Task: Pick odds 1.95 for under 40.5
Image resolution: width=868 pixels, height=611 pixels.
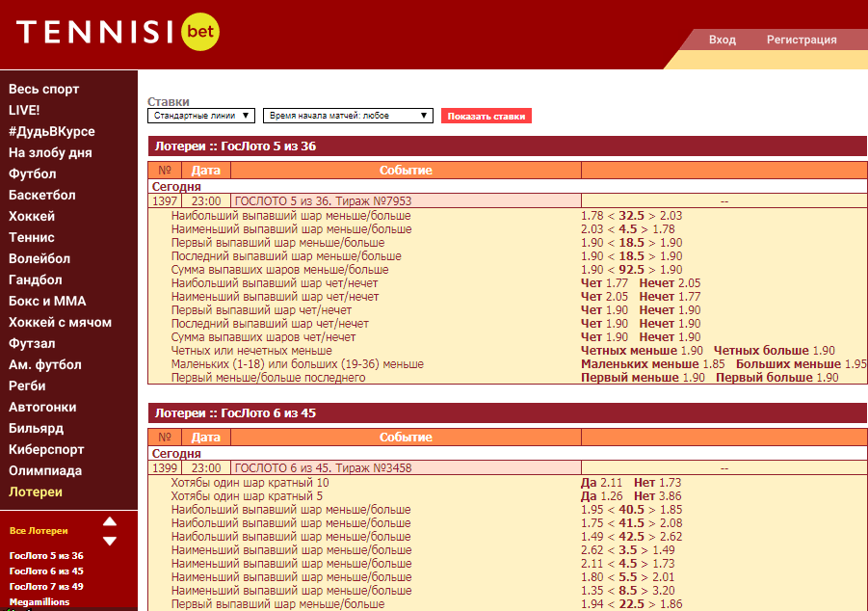Action: pyautogui.click(x=592, y=510)
